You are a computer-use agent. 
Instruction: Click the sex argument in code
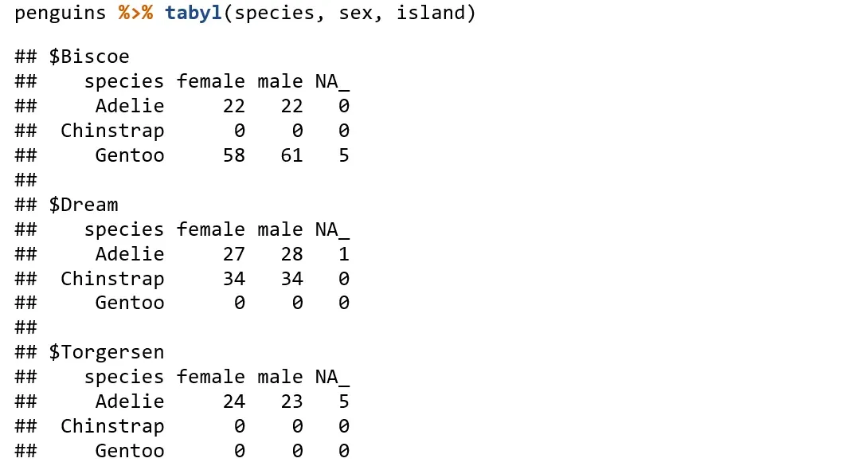355,14
